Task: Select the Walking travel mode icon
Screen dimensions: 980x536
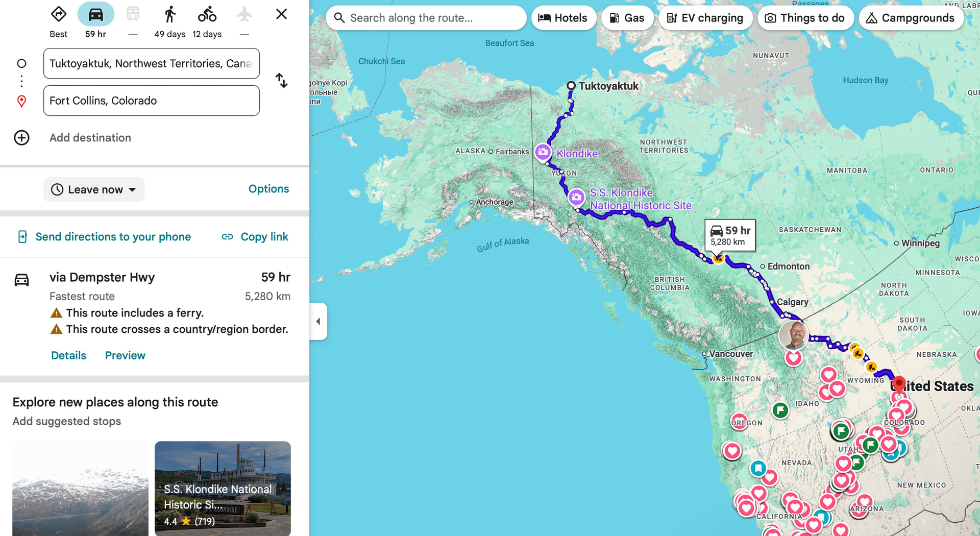Action: coord(170,15)
